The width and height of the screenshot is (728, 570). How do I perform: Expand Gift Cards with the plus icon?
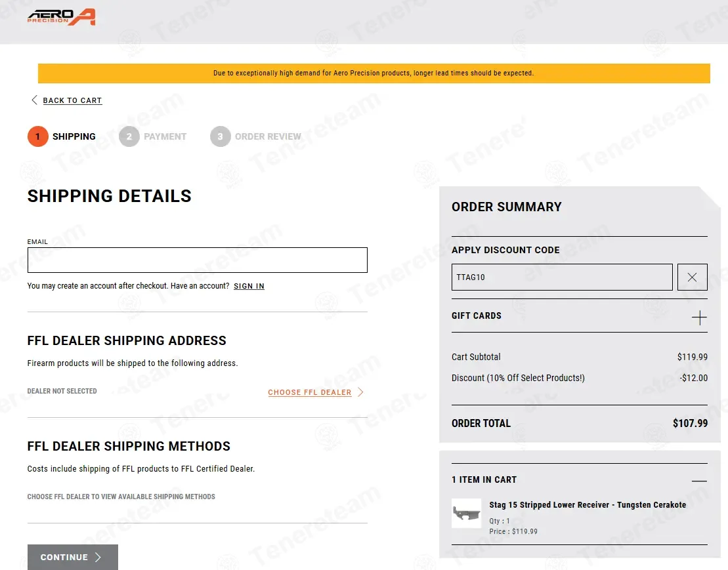699,317
